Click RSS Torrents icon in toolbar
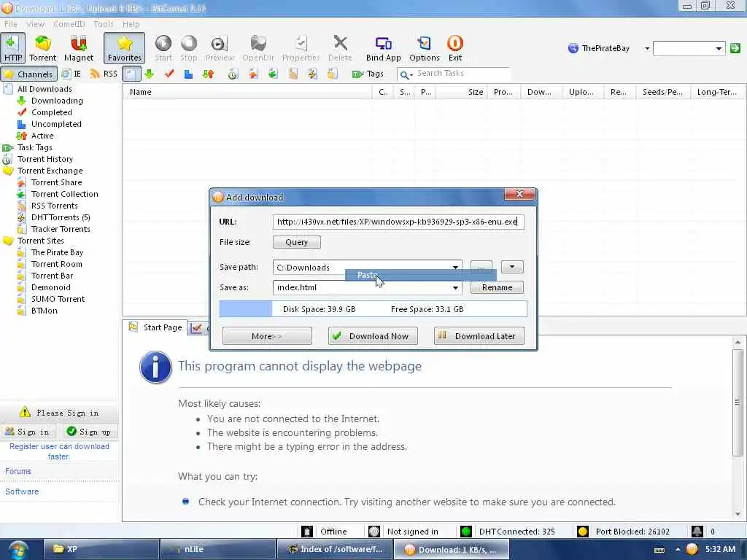747x560 pixels. pyautogui.click(x=293, y=74)
